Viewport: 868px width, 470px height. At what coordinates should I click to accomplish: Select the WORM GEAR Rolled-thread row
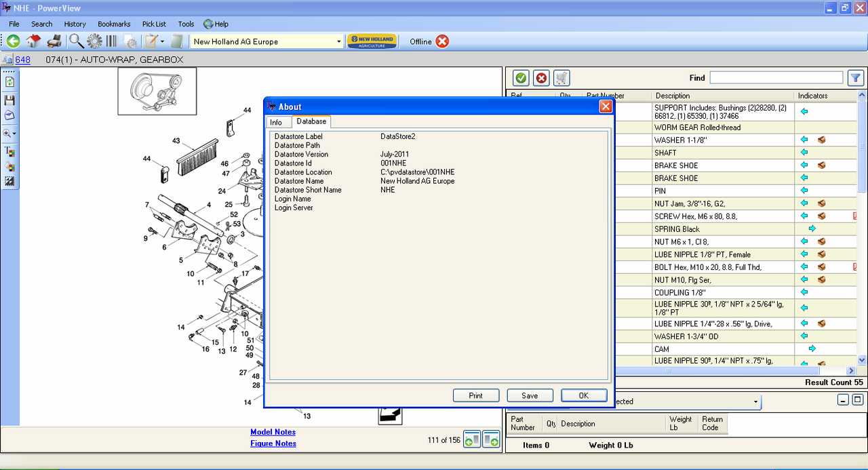724,128
